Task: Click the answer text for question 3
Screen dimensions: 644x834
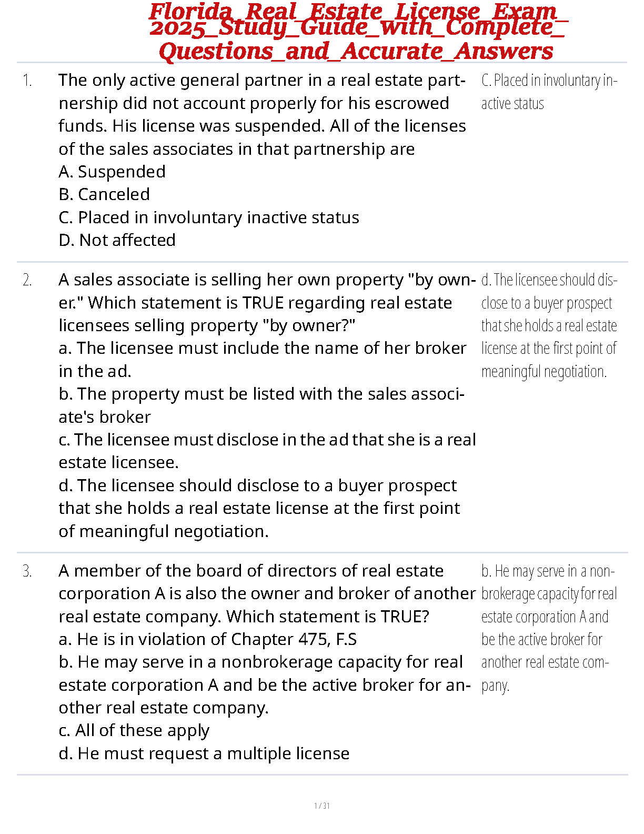Action: pos(549,628)
